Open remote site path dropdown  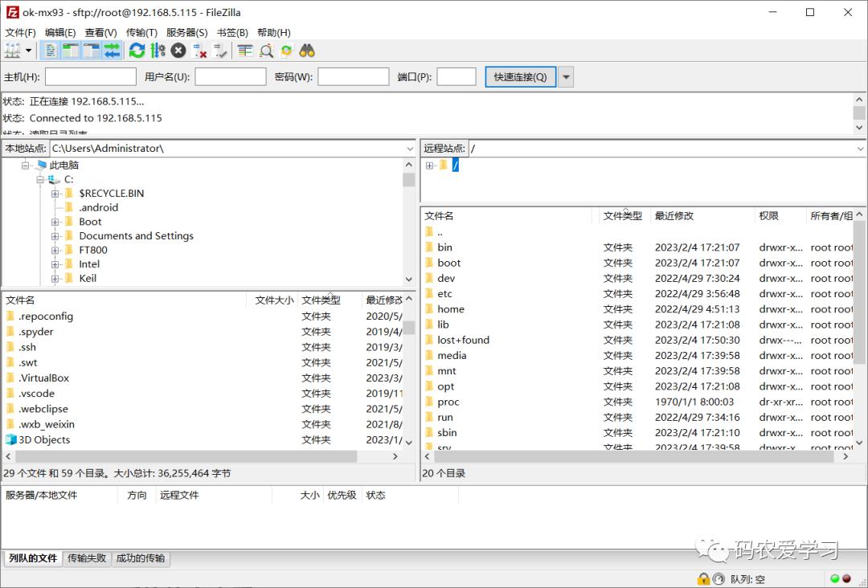click(x=860, y=149)
